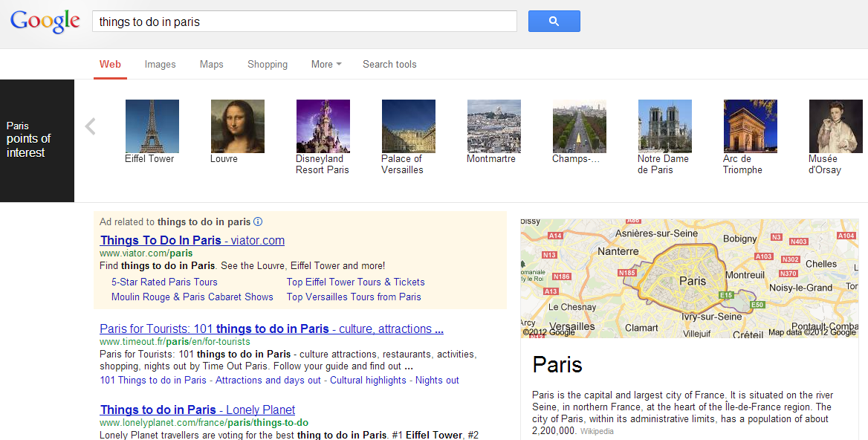
Task: Open the Maps tab
Action: (x=212, y=64)
